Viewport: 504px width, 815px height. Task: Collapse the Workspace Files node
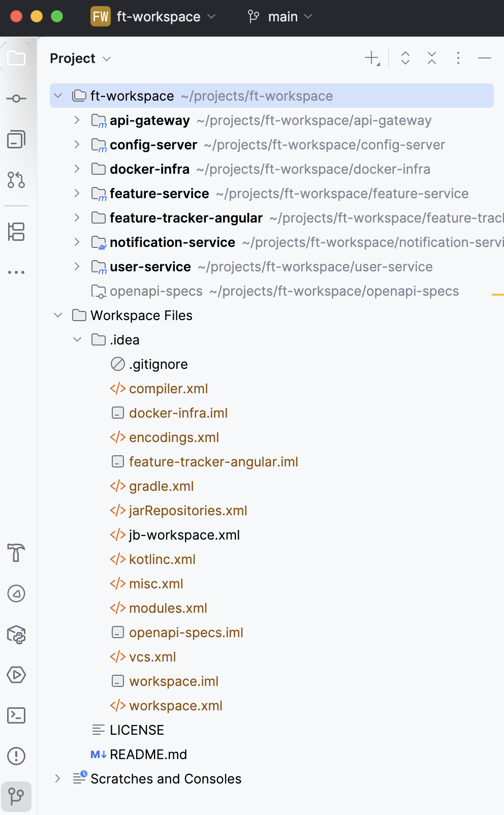coord(57,315)
